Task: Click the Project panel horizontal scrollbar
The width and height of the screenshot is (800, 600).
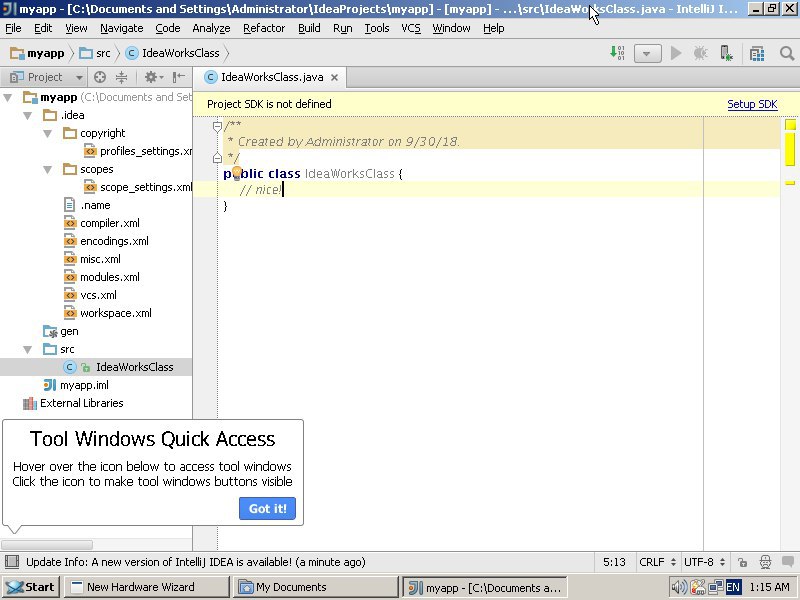Action: click(47, 545)
